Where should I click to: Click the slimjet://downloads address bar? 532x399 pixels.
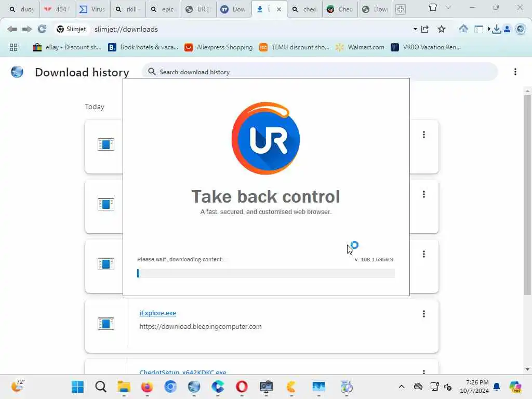click(x=126, y=29)
